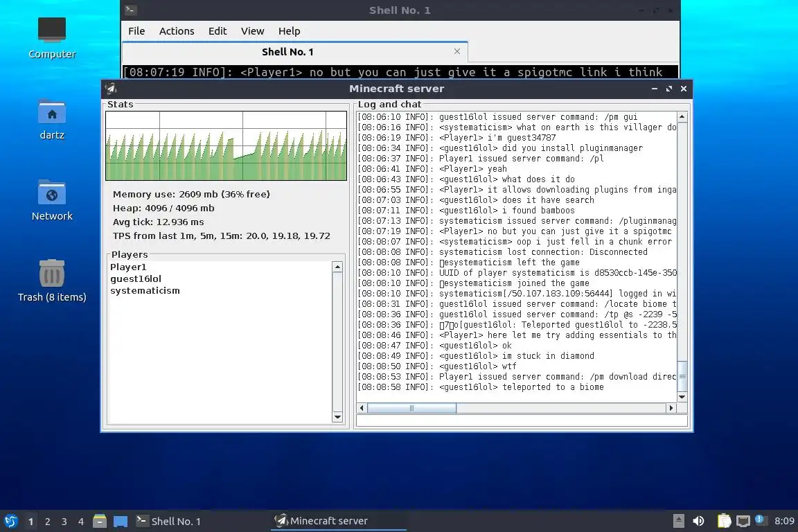Viewport: 798px width, 532px height.
Task: Click the 08:06:10 '/pm gui' log line
Action: click(x=497, y=117)
